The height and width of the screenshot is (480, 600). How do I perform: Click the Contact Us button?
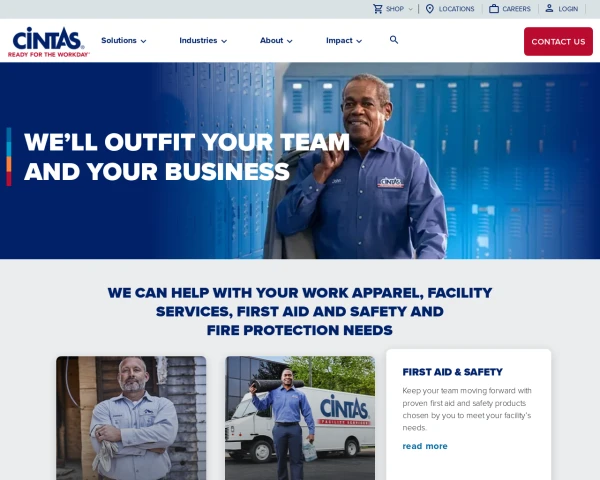coord(558,41)
